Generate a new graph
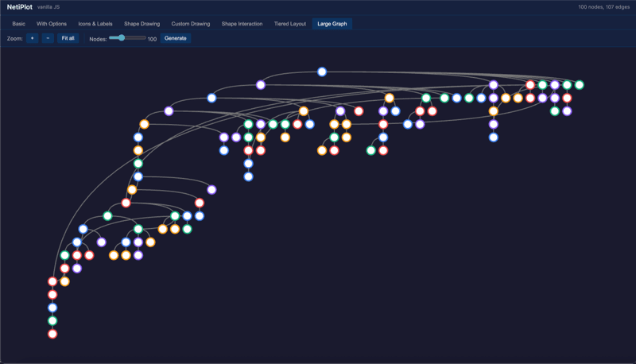Image resolution: width=636 pixels, height=364 pixels. coord(176,38)
